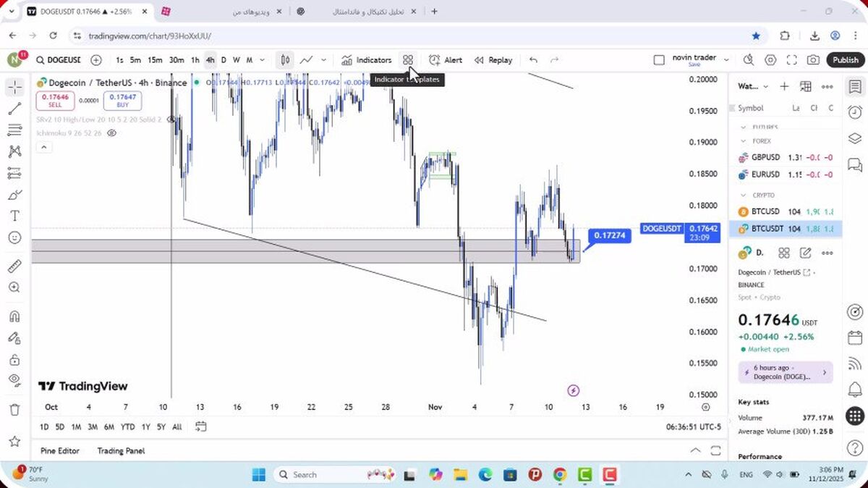868x488 pixels.
Task: Select the 4h timeframe
Action: coord(210,60)
